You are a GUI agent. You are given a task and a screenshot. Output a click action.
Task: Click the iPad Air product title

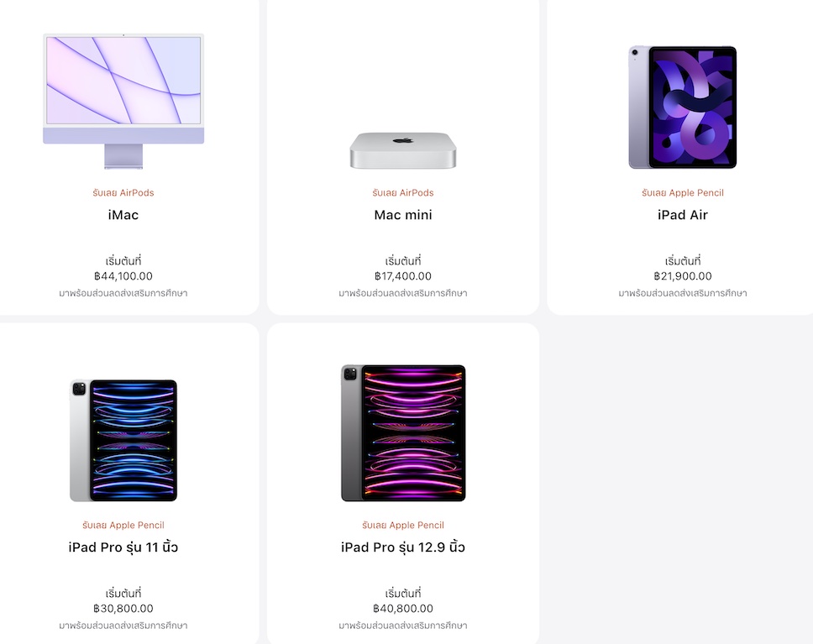click(x=682, y=215)
